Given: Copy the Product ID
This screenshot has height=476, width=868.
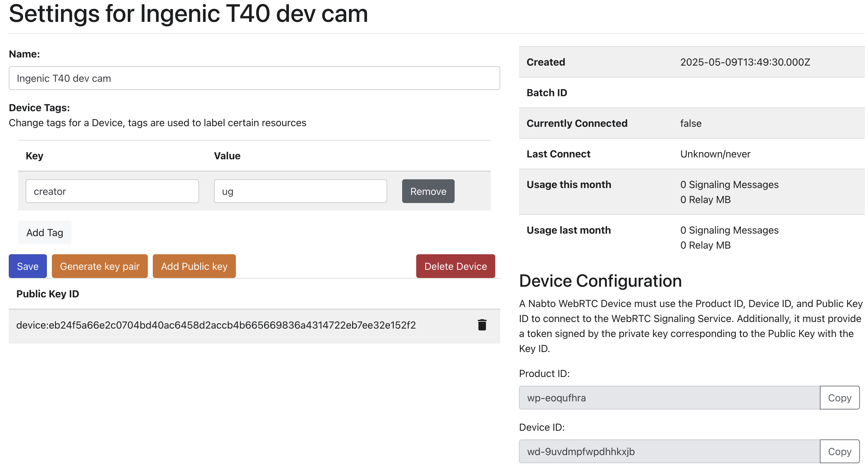Looking at the screenshot, I should (x=839, y=398).
